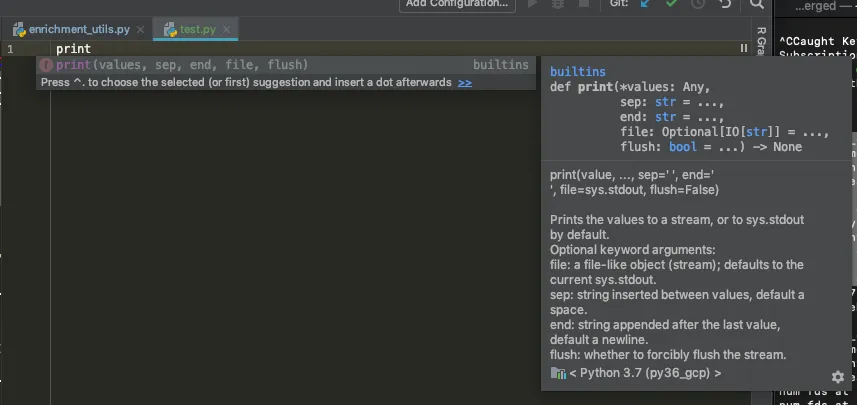Click the function icon beside the print suggestion
This screenshot has height=405, width=857.
tap(46, 65)
